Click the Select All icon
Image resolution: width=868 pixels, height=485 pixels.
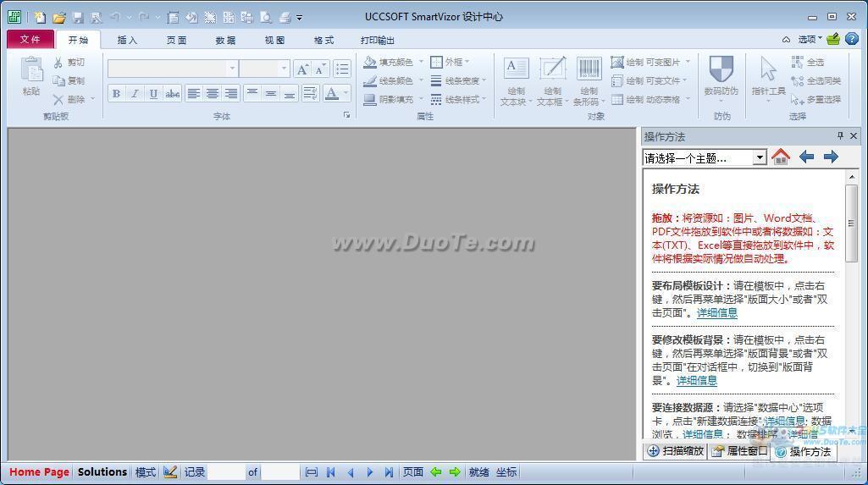797,62
